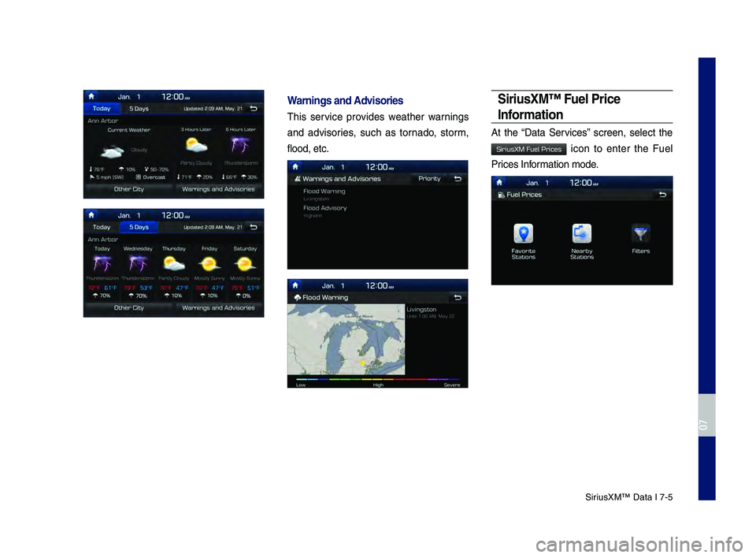This screenshot has height=558, width=756.
Task: Open Favorite Stations icon
Action: tap(523, 233)
